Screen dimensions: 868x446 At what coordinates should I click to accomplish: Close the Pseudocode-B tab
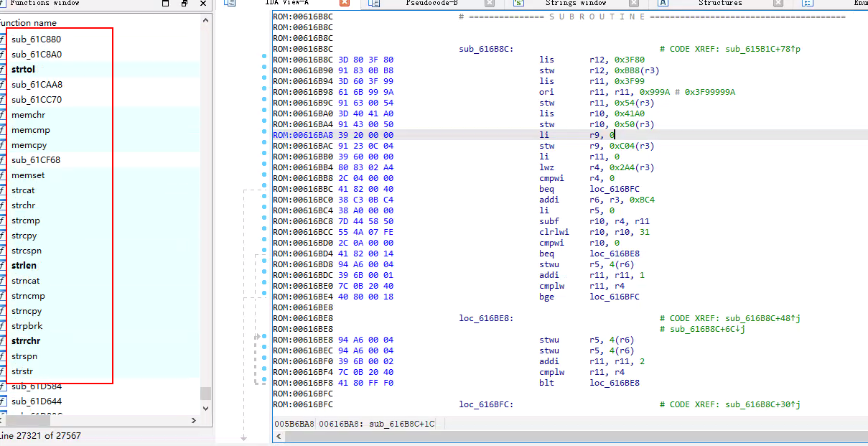click(x=490, y=3)
